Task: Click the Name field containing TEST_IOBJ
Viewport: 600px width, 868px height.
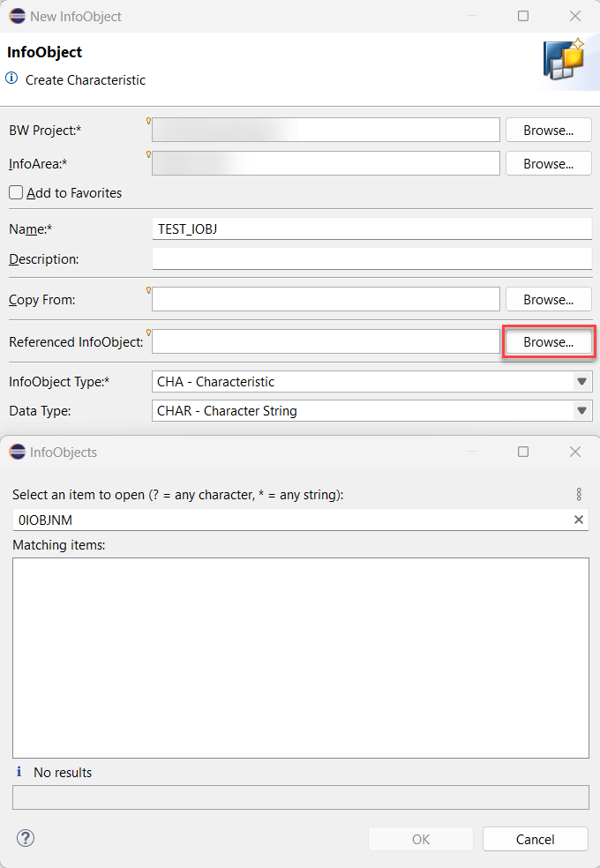Action: [372, 228]
